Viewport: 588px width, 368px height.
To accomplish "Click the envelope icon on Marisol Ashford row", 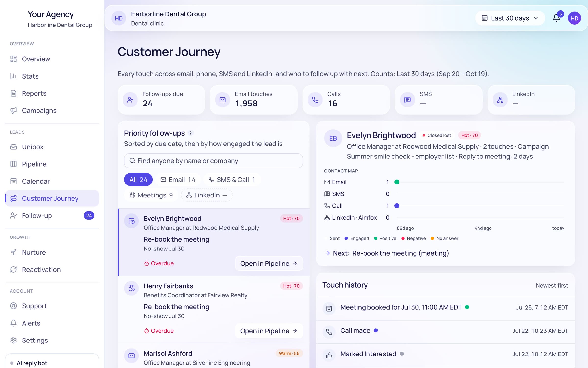I will click(132, 356).
